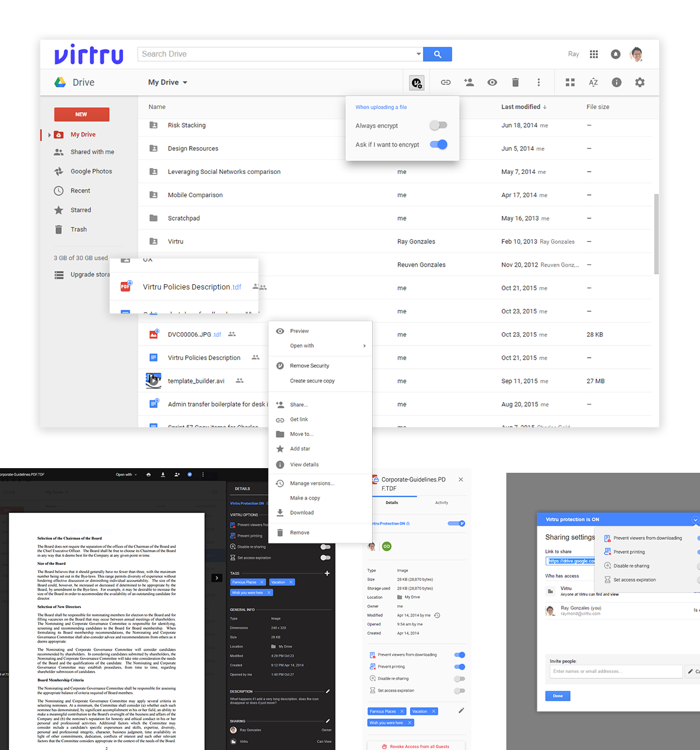The height and width of the screenshot is (750, 700).
Task: Toggle Disable re-sharing in light details panel
Action: (x=460, y=679)
